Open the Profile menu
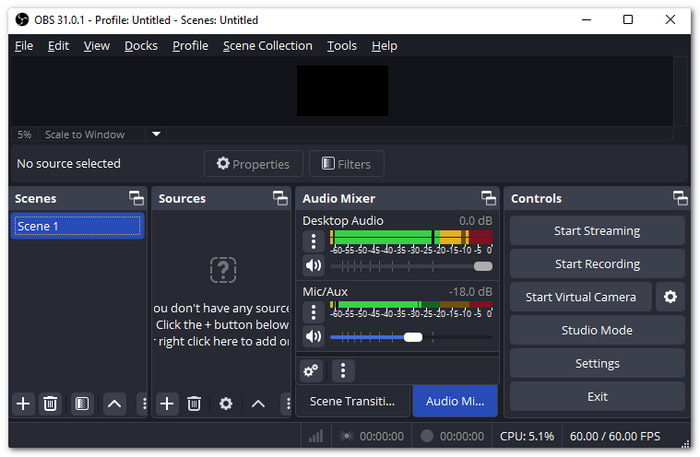 190,46
